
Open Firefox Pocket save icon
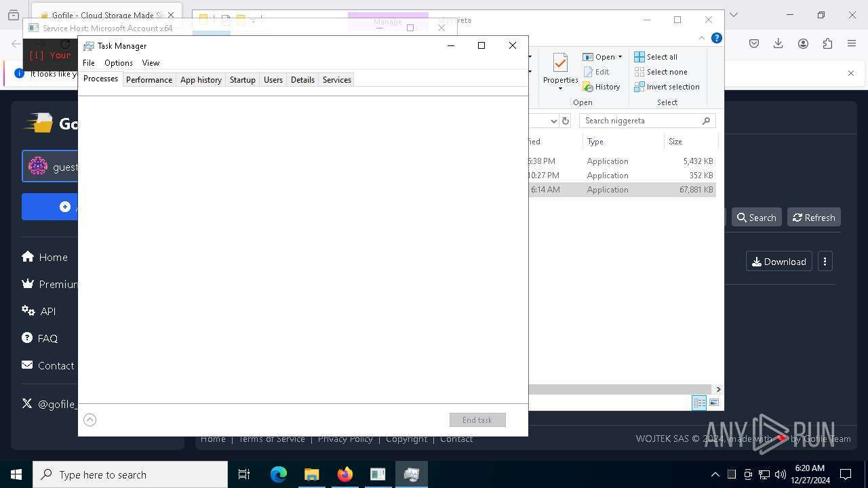point(754,43)
